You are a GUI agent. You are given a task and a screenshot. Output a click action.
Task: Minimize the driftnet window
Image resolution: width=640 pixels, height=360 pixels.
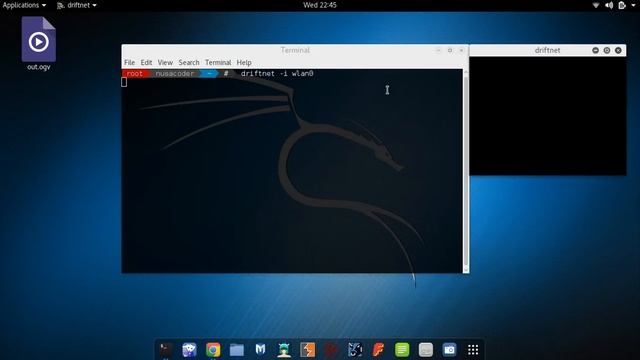(x=596, y=50)
